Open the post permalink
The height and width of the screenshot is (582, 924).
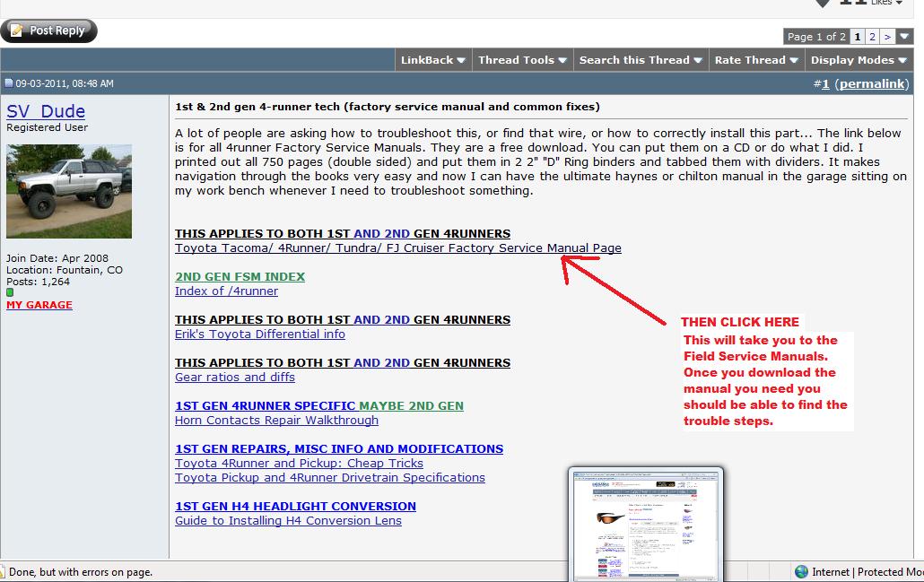872,83
